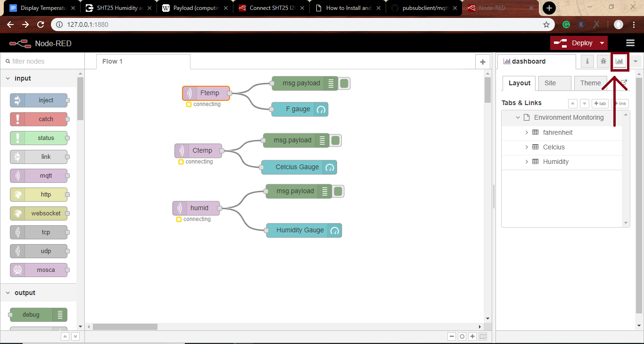This screenshot has width=644, height=344.
Task: Expand the Humidity group entry
Action: 527,162
